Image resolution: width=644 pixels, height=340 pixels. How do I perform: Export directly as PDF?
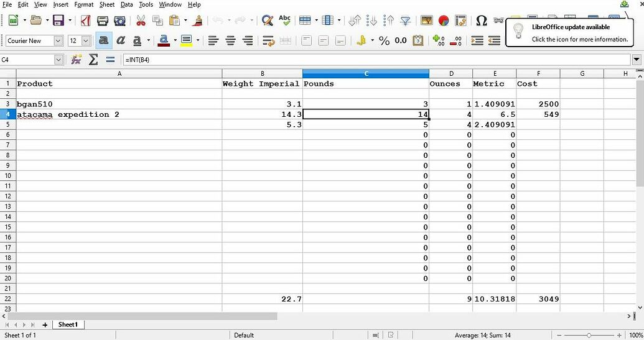[x=85, y=20]
